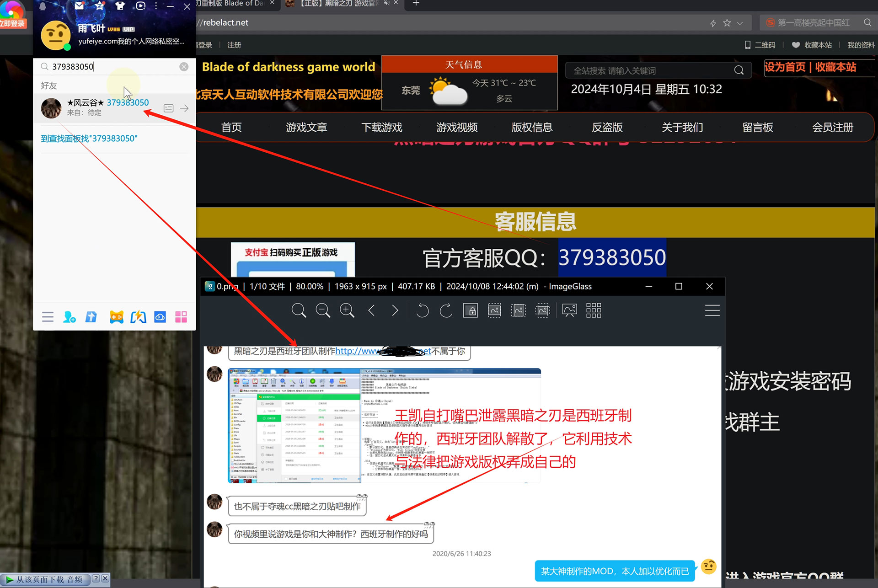Rotate image counterclockwise in ImageGlass
Viewport: 878px width, 588px height.
pyautogui.click(x=422, y=310)
